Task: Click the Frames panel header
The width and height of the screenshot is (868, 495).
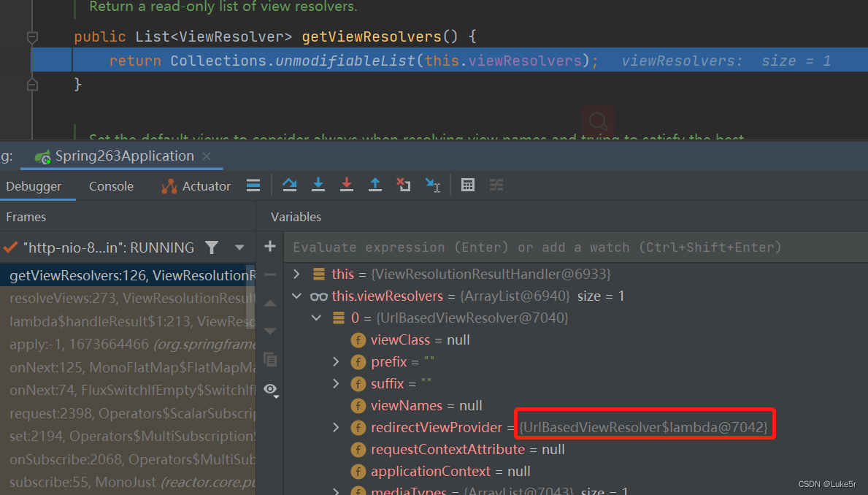Action: click(26, 217)
